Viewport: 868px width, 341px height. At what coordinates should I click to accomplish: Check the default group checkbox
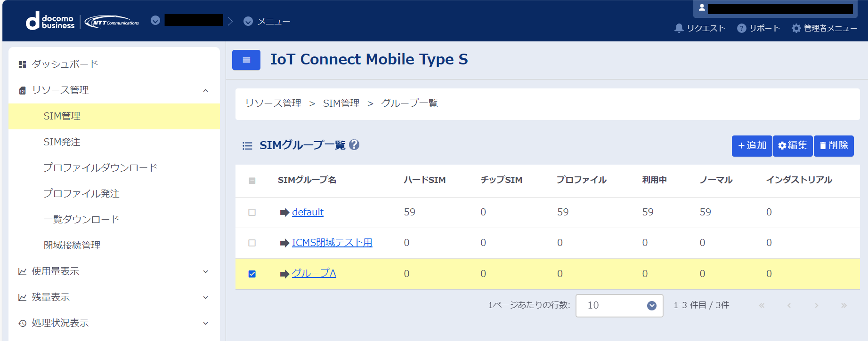(252, 212)
